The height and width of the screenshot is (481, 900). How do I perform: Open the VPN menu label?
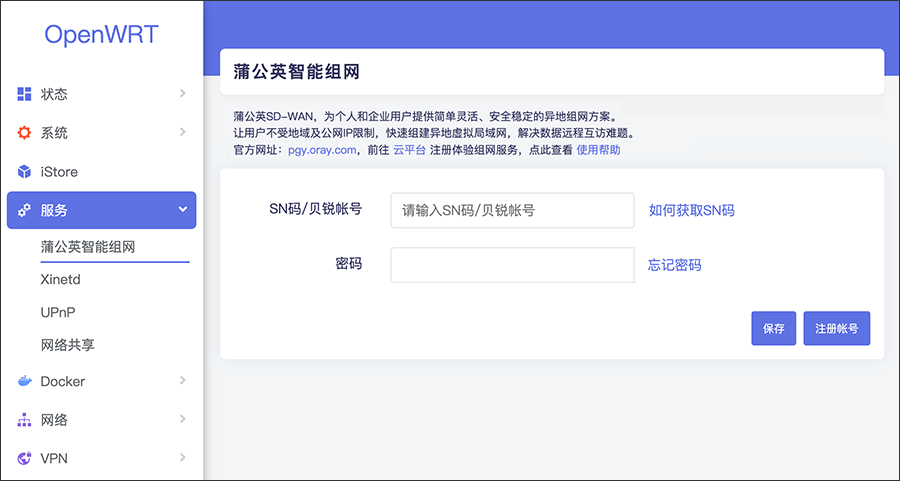tap(54, 459)
